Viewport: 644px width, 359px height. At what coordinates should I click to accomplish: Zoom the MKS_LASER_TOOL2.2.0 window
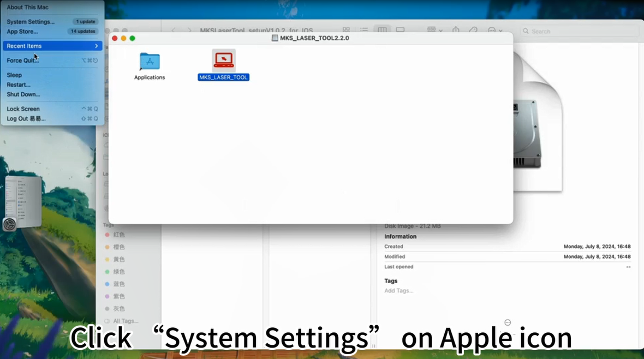click(x=132, y=38)
